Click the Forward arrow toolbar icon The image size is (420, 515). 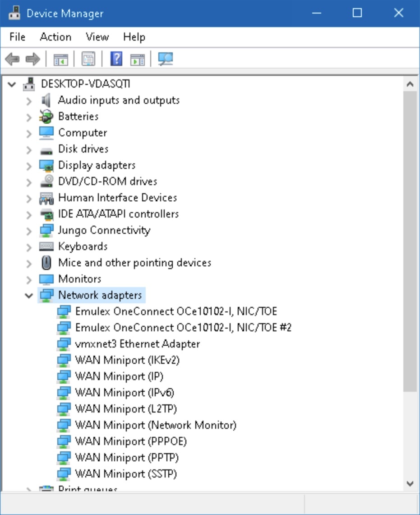click(32, 59)
